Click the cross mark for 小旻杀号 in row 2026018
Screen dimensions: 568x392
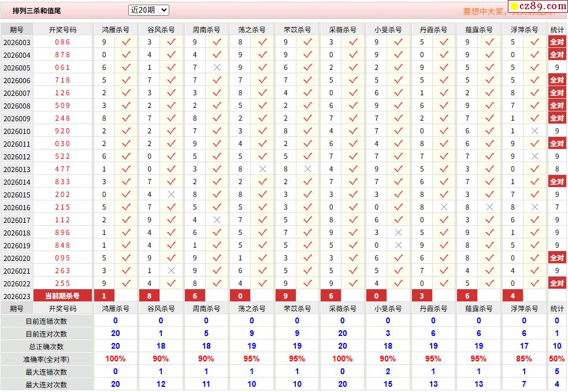[398, 233]
